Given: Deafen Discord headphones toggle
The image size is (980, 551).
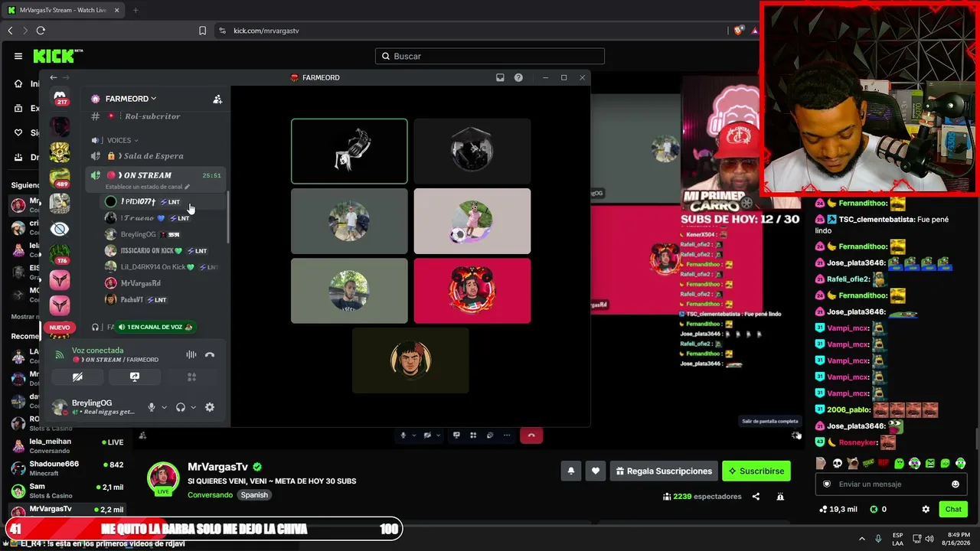Looking at the screenshot, I should (181, 407).
